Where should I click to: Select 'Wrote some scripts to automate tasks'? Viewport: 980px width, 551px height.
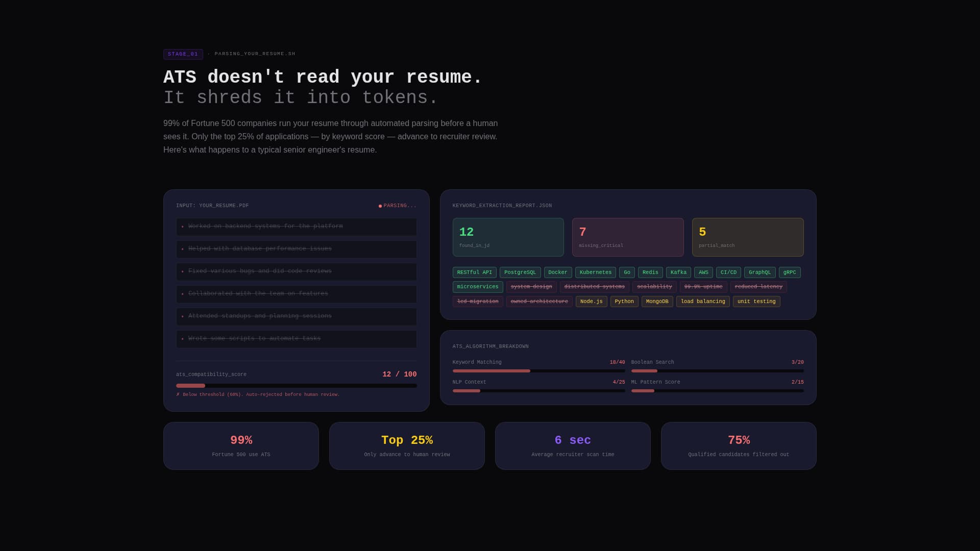pos(296,339)
